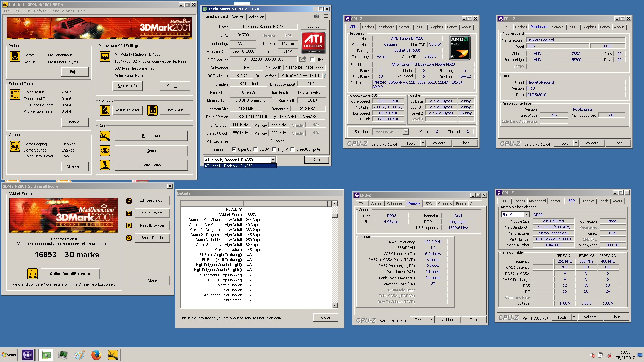Click the Project icon beside My Benchmark
Screen dimensions: 644x362
click(15, 56)
